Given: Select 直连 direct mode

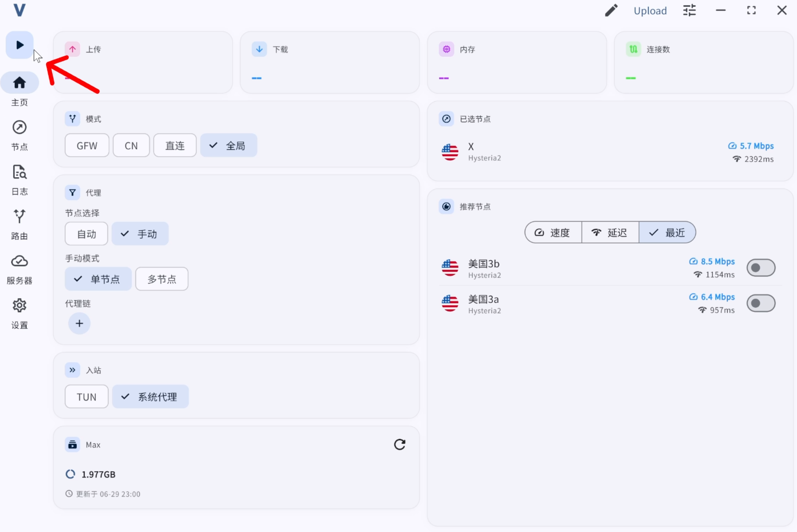Looking at the screenshot, I should point(175,145).
